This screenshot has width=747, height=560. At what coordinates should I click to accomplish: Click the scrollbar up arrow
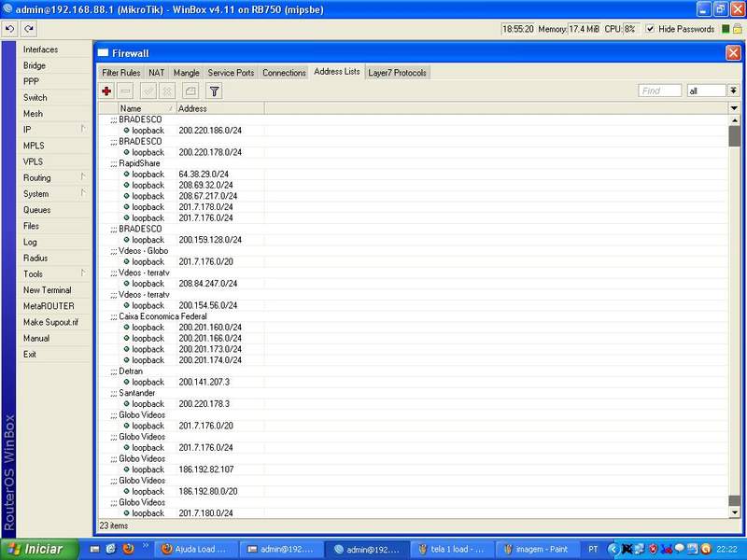[x=734, y=120]
